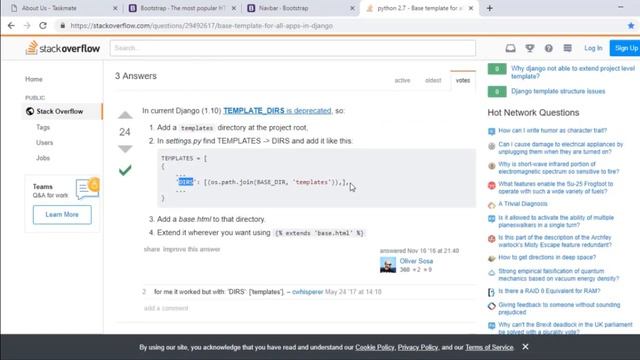Sort answers by votes
Screen dimensions: 640x360
pyautogui.click(x=463, y=80)
